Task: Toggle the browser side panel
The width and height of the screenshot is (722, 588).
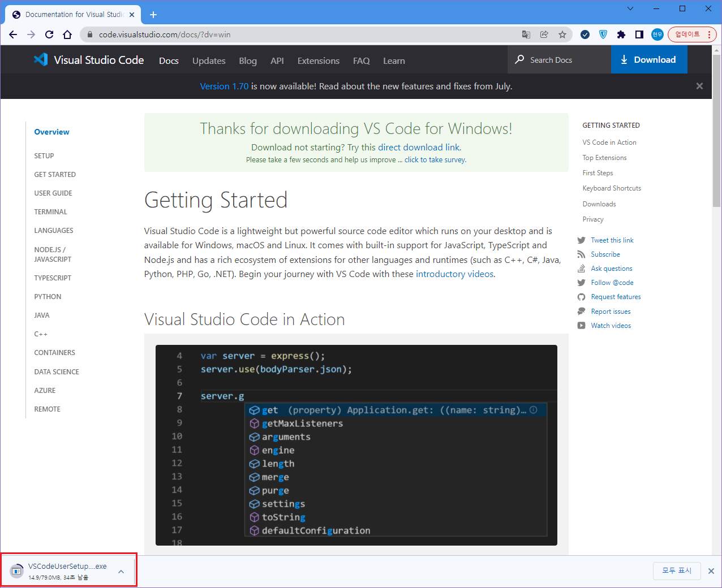Action: (639, 34)
